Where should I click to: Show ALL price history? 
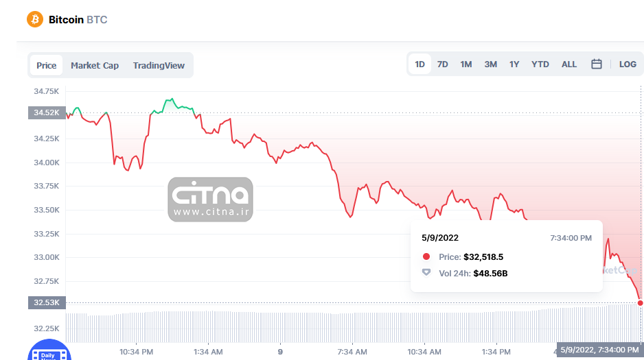[x=569, y=64]
